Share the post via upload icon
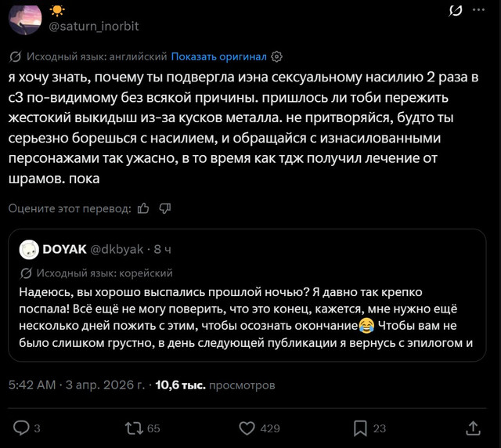Image resolution: width=501 pixels, height=448 pixels. (473, 428)
